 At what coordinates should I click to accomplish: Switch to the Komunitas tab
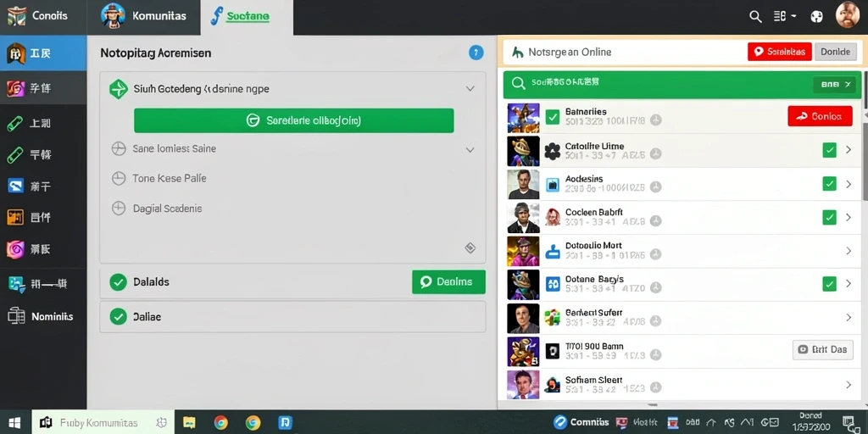[144, 17]
